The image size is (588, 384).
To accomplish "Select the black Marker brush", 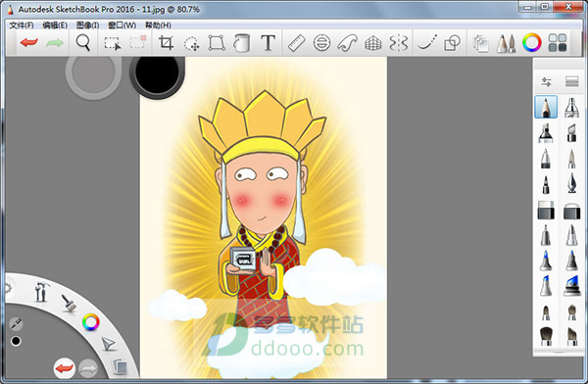I will 546,133.
